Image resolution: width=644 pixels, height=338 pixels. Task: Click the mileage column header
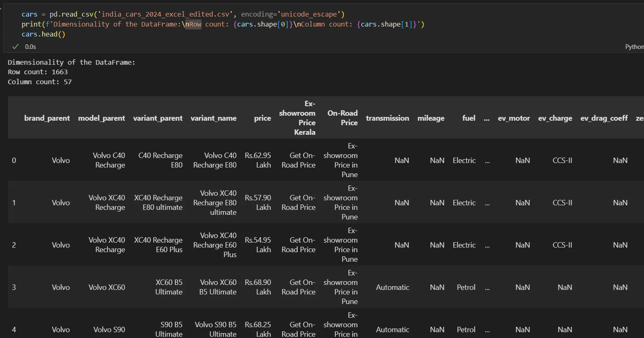tap(431, 118)
